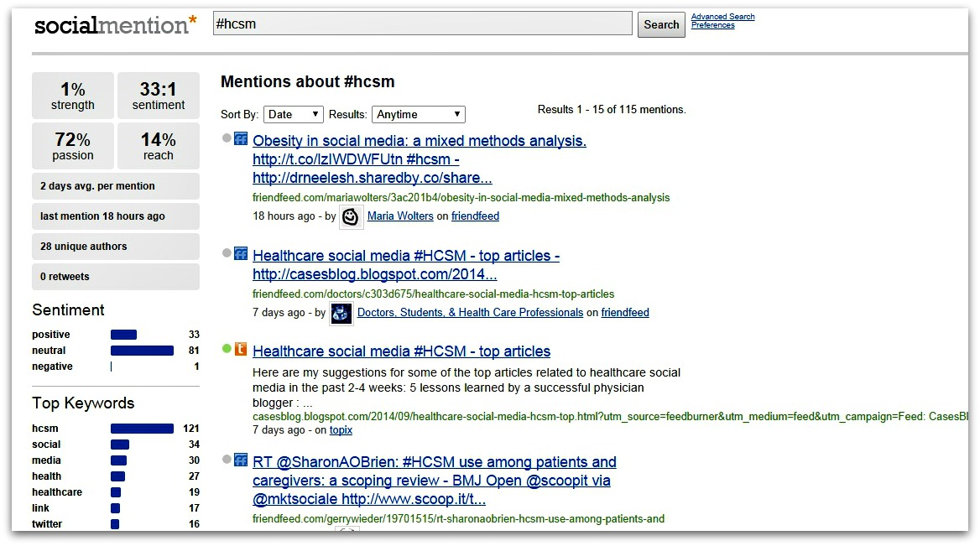Click Doctors, Students avatar thumbnail

pyautogui.click(x=341, y=313)
